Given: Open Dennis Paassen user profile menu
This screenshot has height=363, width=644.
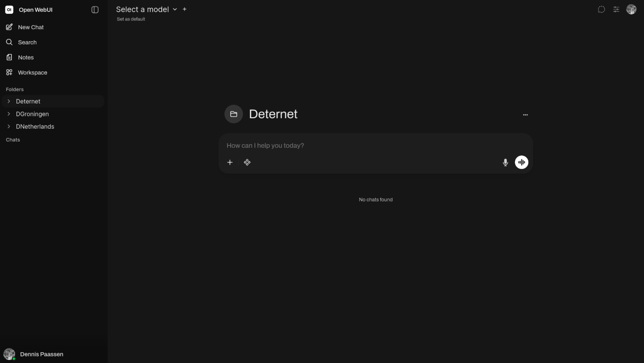Looking at the screenshot, I should [x=54, y=354].
